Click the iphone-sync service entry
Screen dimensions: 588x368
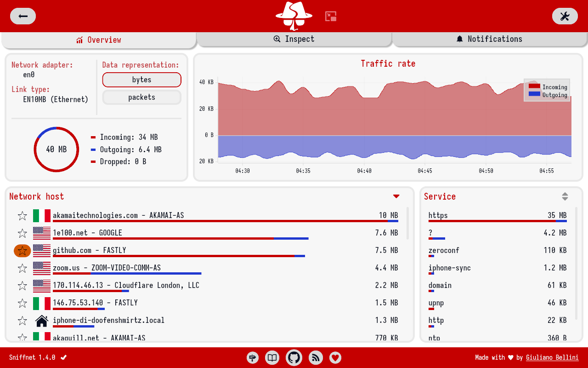[x=498, y=268]
